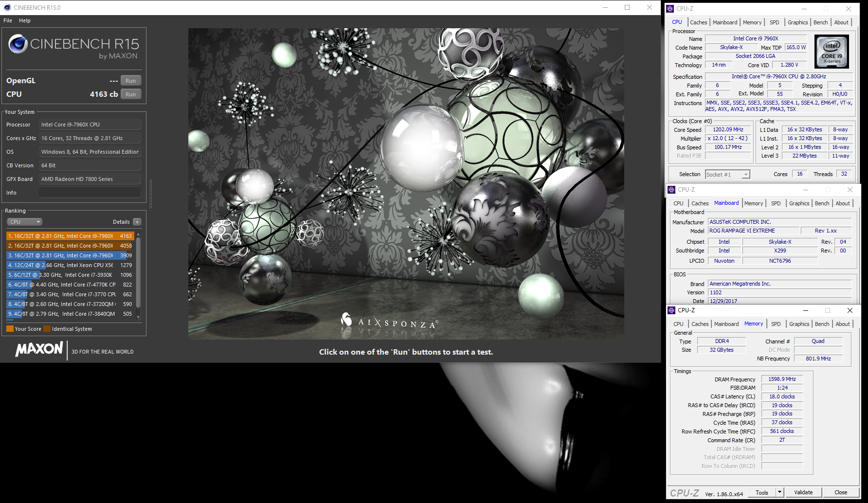Click the Validate button in CPU-Z

(x=803, y=492)
